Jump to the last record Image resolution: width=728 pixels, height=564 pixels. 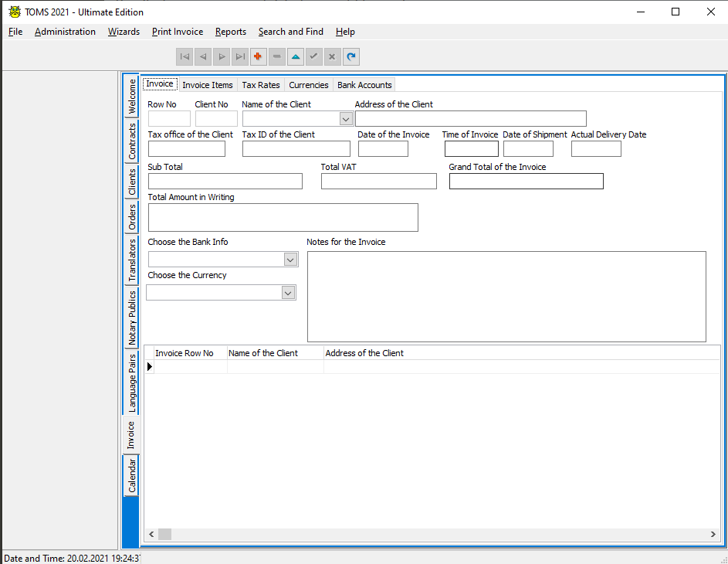click(239, 56)
